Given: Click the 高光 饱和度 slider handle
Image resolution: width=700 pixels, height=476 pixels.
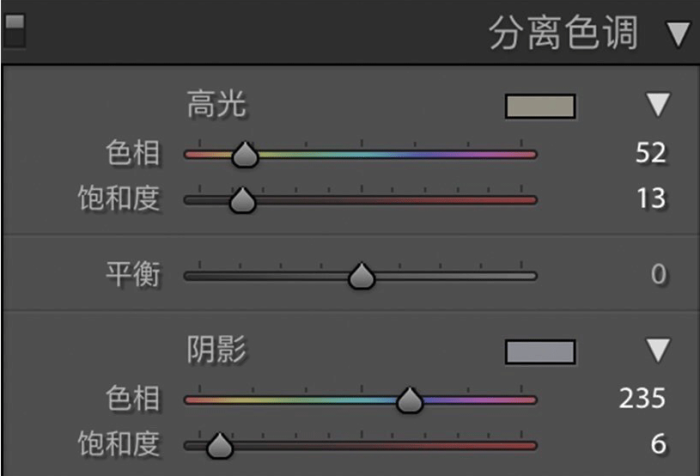Looking at the screenshot, I should pyautogui.click(x=242, y=200).
